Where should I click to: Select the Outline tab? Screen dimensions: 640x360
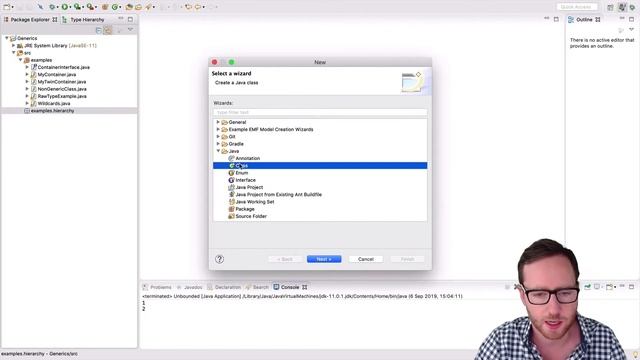584,20
